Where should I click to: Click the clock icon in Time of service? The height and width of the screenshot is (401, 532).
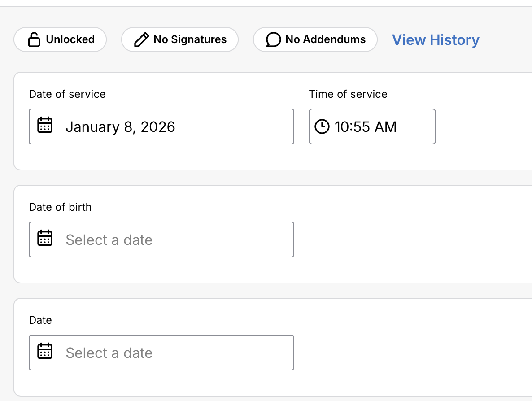(x=322, y=126)
